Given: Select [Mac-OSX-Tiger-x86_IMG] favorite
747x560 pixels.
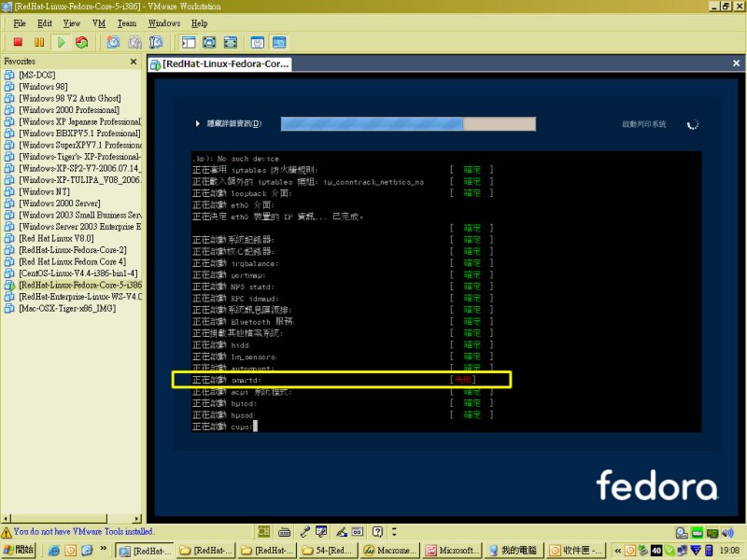Looking at the screenshot, I should tap(67, 308).
